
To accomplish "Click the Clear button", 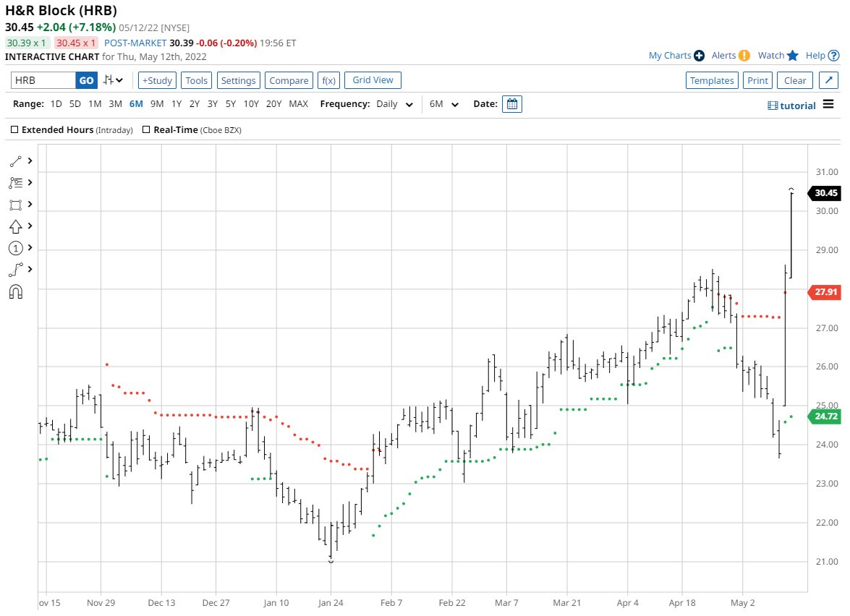I will point(795,80).
